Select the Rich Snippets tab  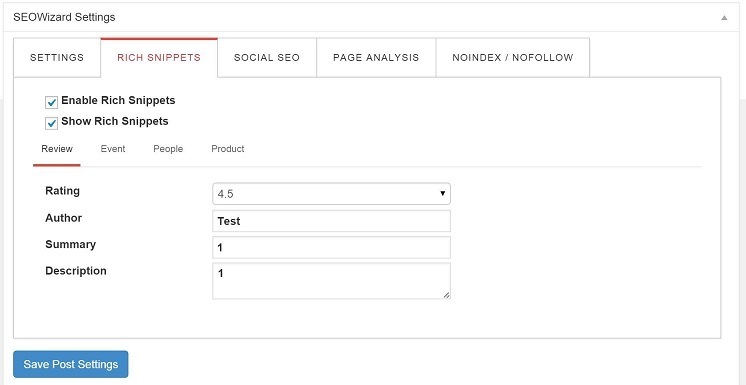(x=159, y=58)
